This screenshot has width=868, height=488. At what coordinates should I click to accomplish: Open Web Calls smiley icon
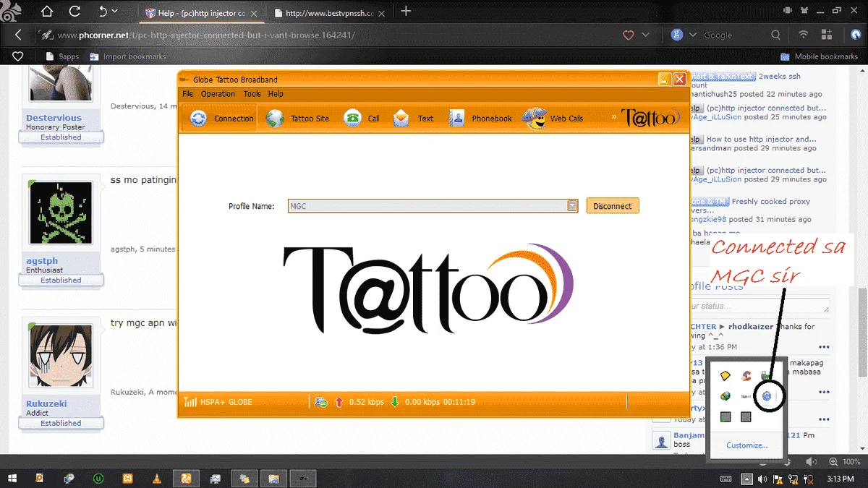tap(534, 118)
